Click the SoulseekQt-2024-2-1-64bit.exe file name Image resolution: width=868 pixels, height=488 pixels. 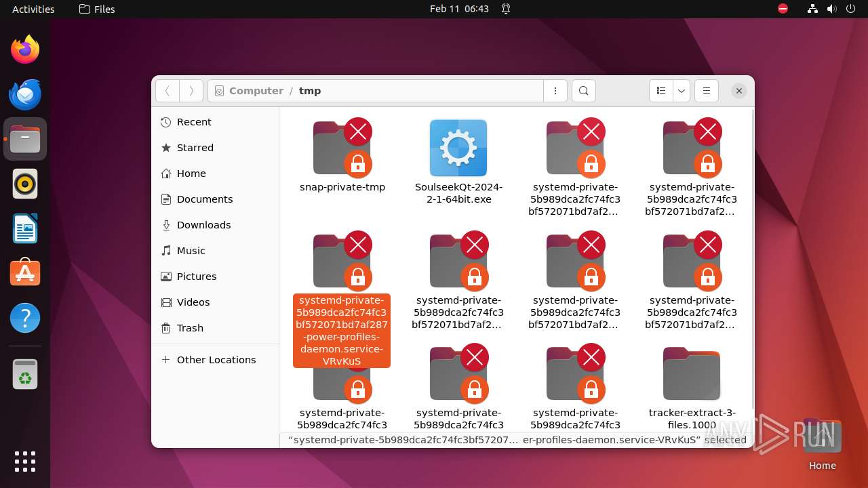pyautogui.click(x=458, y=193)
